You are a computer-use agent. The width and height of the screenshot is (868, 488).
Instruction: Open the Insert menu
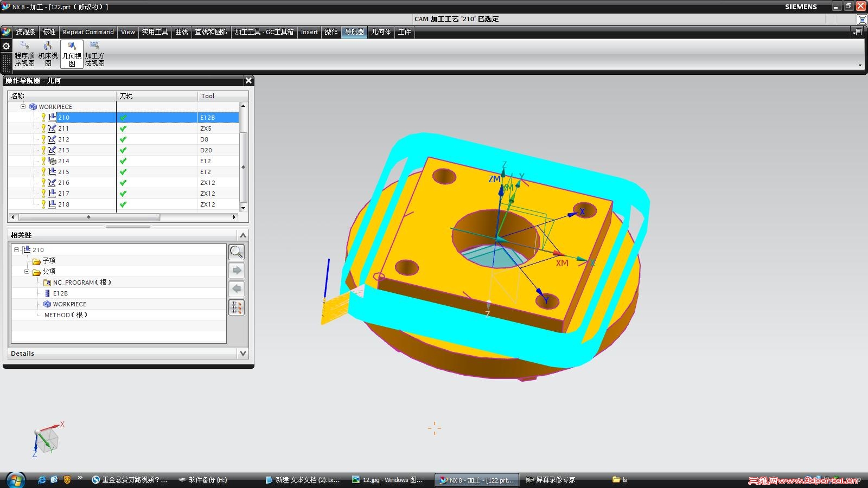coord(309,32)
